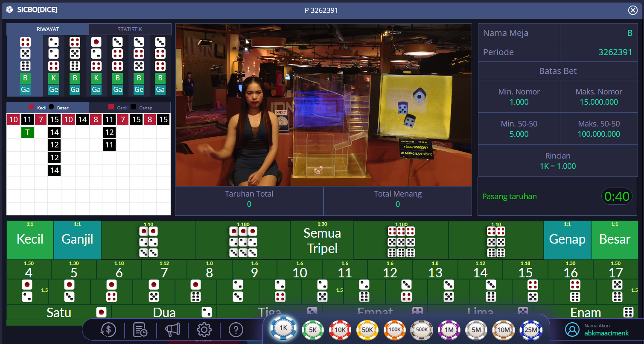Choose the purple 1M chip
The width and height of the screenshot is (644, 344).
tap(449, 330)
